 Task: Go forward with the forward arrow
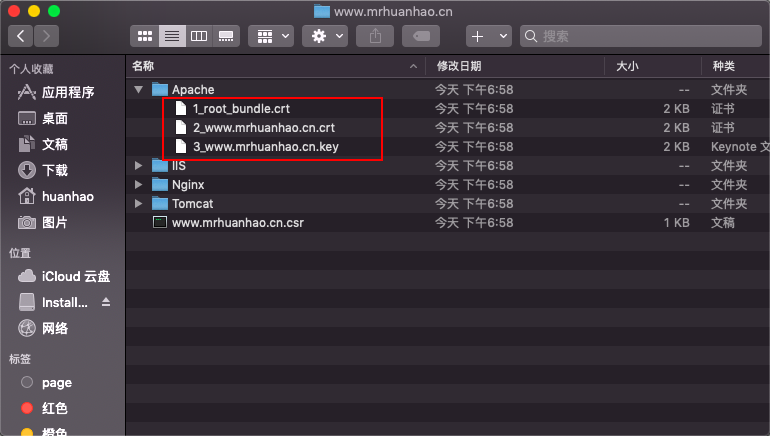(47, 36)
